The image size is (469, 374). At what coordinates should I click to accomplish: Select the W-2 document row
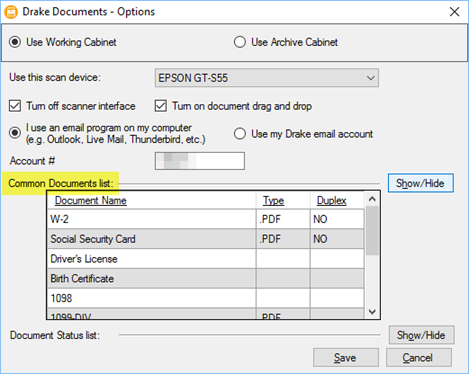pyautogui.click(x=205, y=219)
